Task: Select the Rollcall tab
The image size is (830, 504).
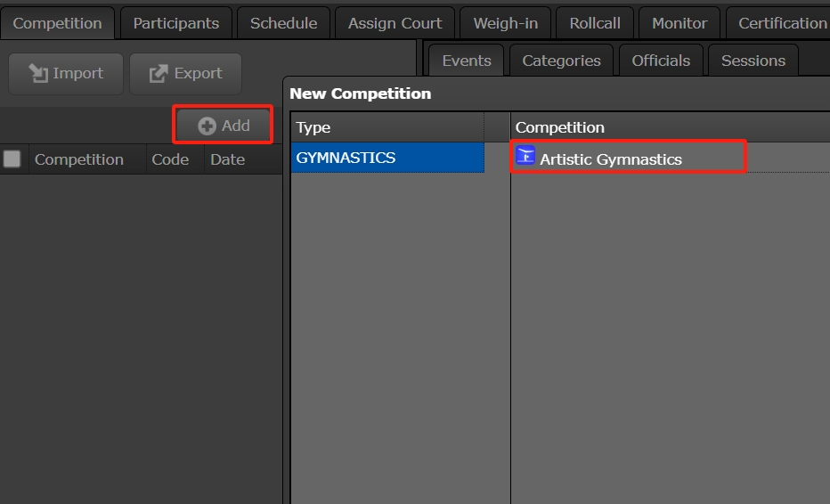Action: [595, 23]
